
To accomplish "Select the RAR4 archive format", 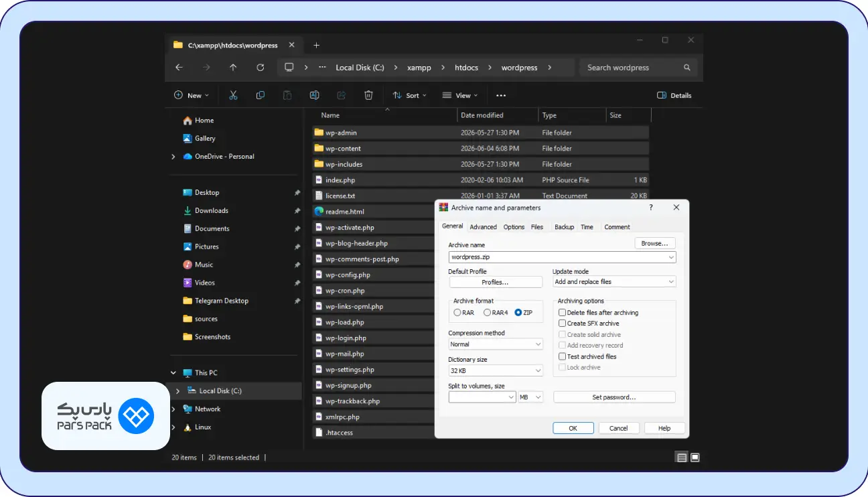I will coord(496,313).
